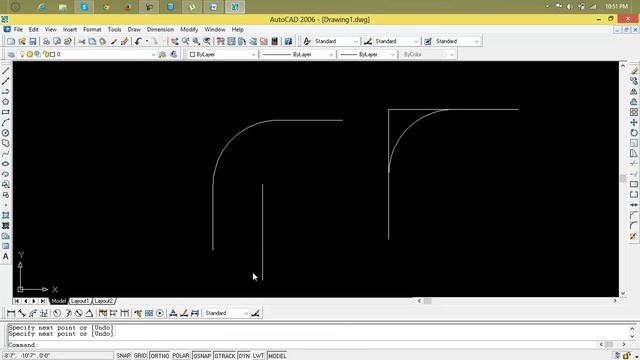Select the Spline draw tool
The image size is (640, 360).
[x=6, y=154]
